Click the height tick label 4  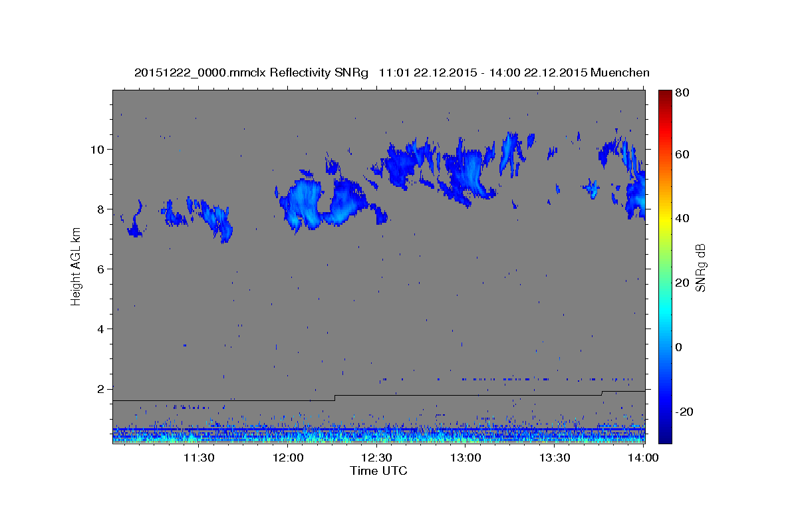click(x=102, y=329)
